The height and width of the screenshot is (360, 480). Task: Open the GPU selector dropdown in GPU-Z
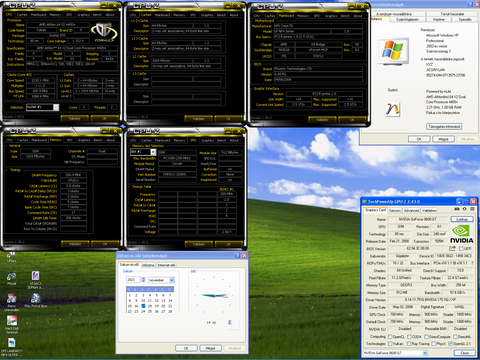click(x=425, y=353)
